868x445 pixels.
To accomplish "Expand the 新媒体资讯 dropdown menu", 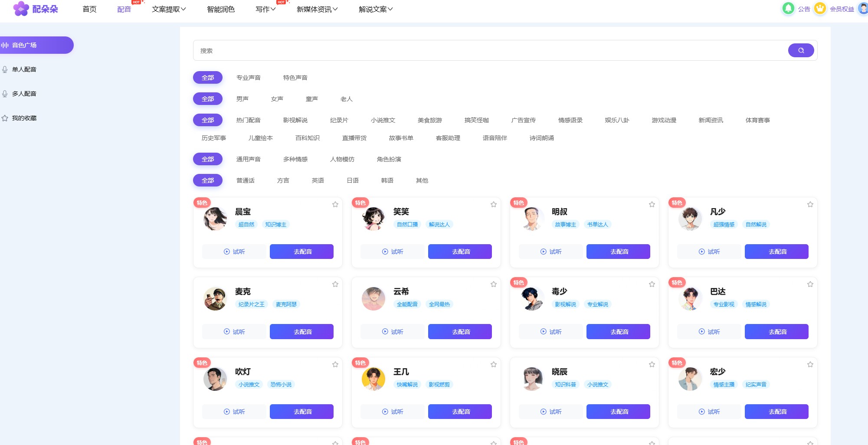I will pyautogui.click(x=317, y=9).
